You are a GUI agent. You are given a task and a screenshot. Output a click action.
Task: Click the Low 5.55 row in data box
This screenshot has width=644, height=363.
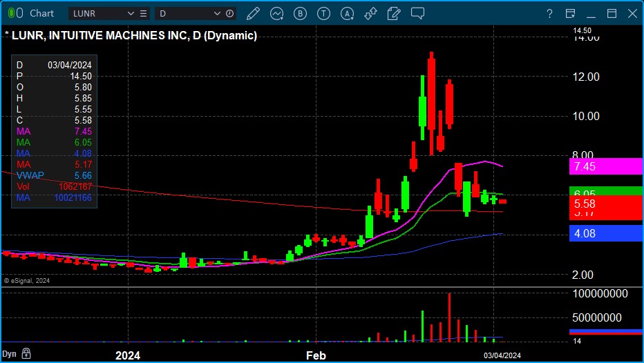point(54,110)
